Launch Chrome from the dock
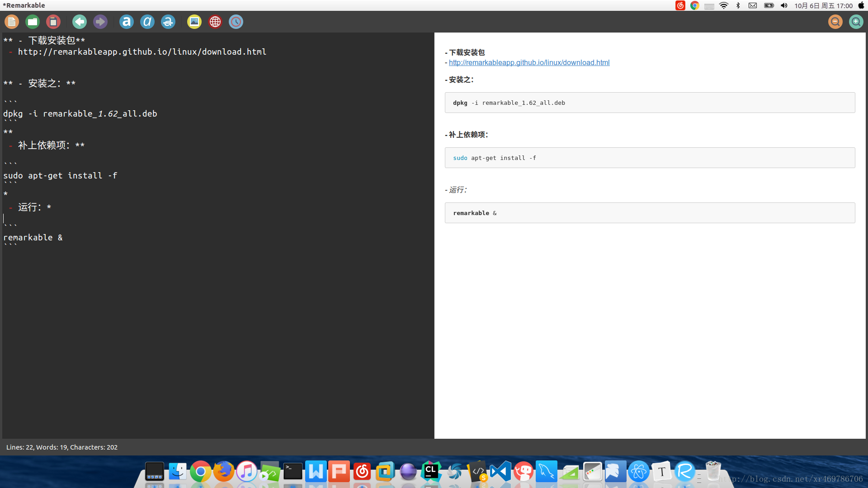 pyautogui.click(x=201, y=472)
